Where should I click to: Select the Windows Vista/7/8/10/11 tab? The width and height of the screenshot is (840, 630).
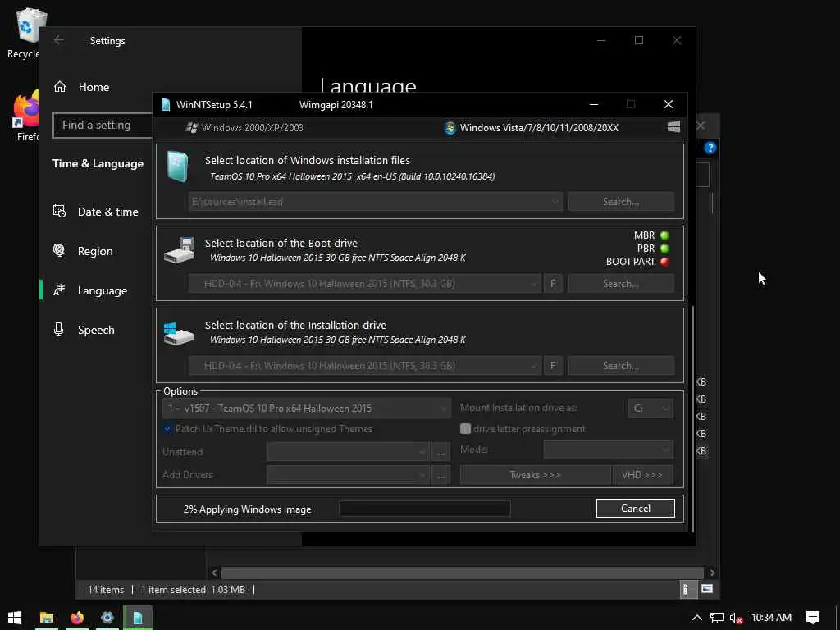(532, 127)
